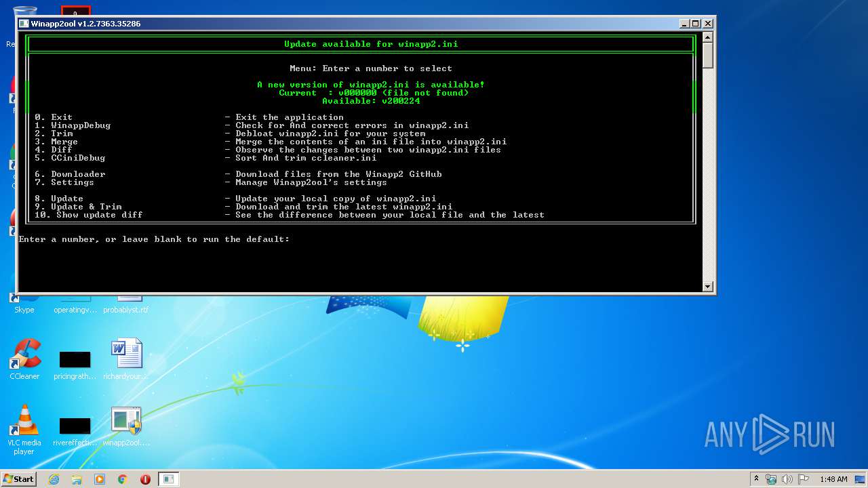
Task: Open the Opera browser taskbar icon
Action: coord(145,479)
